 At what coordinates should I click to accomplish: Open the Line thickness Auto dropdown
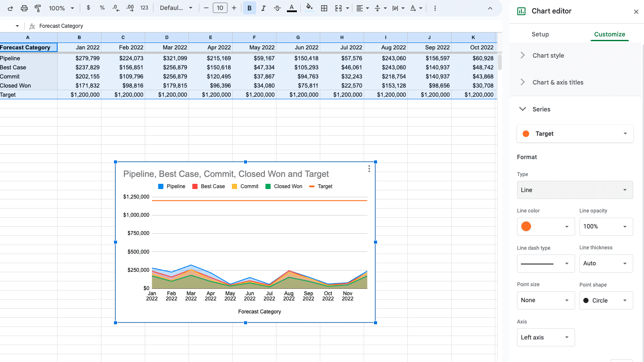[605, 264]
